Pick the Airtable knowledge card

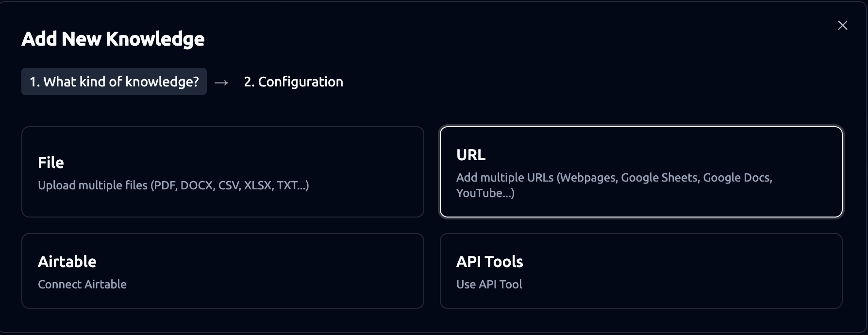pyautogui.click(x=222, y=270)
